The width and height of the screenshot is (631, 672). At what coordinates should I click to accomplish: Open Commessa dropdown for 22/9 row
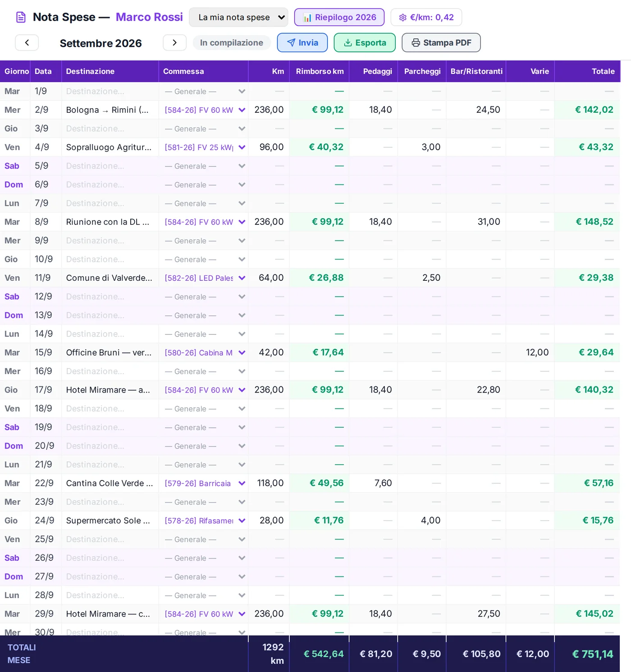pyautogui.click(x=205, y=483)
